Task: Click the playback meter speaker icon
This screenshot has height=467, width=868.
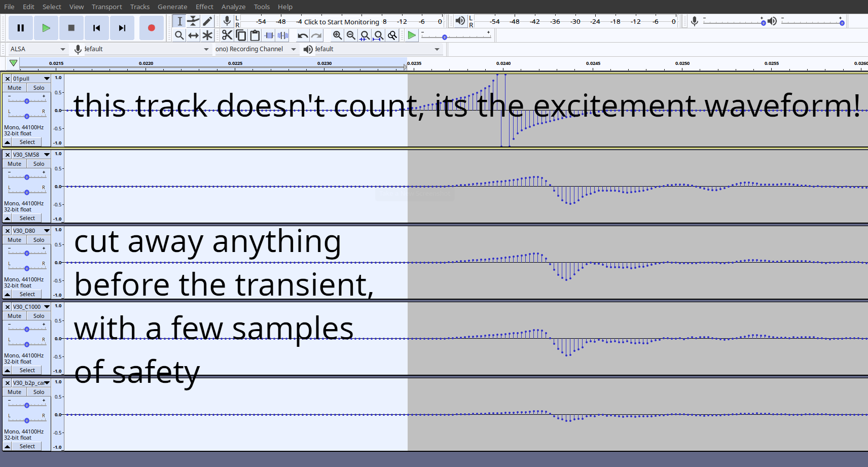Action: [460, 21]
